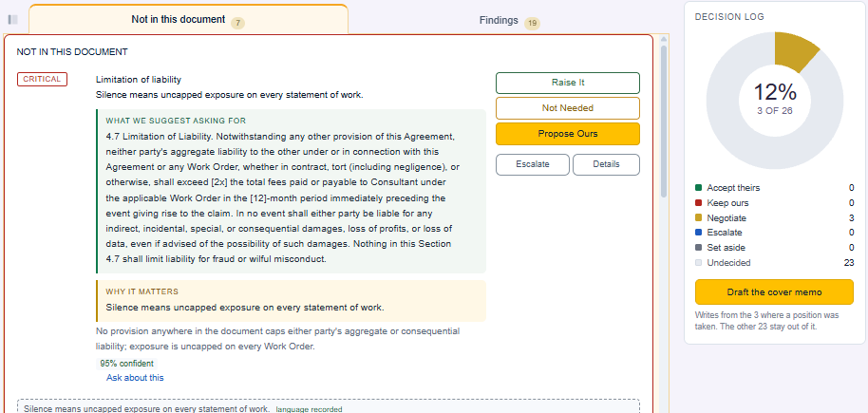Screen dimensions: 868x413
Task: Follow the Ask about this link
Action: [135, 378]
